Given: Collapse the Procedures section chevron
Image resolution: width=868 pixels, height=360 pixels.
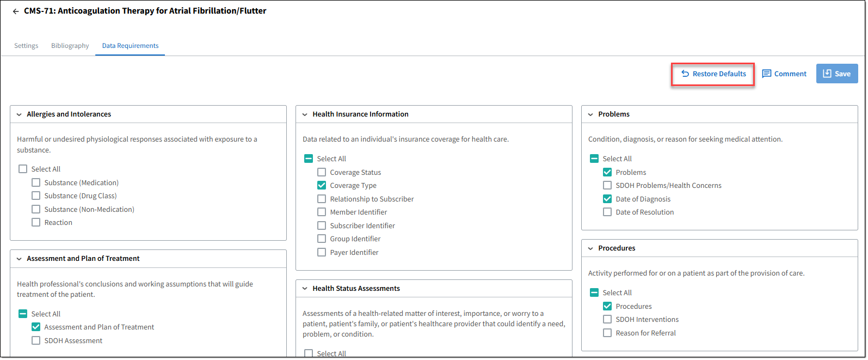Looking at the screenshot, I should click(x=590, y=248).
